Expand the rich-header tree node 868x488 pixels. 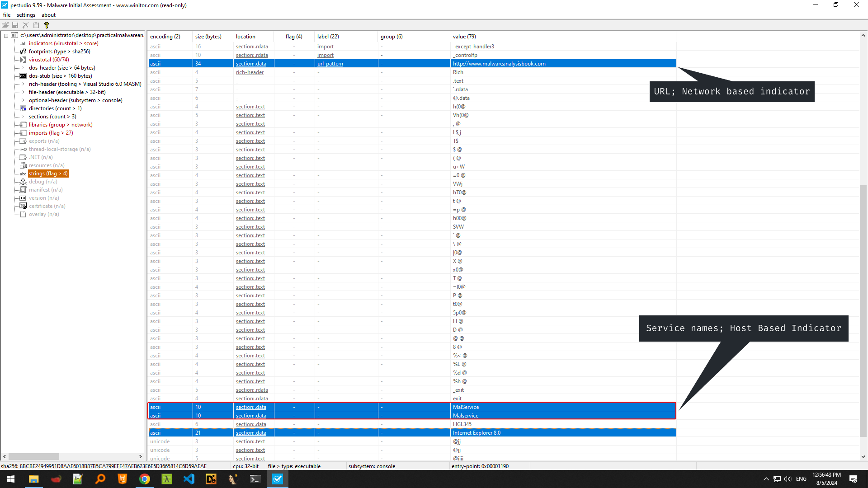23,84
